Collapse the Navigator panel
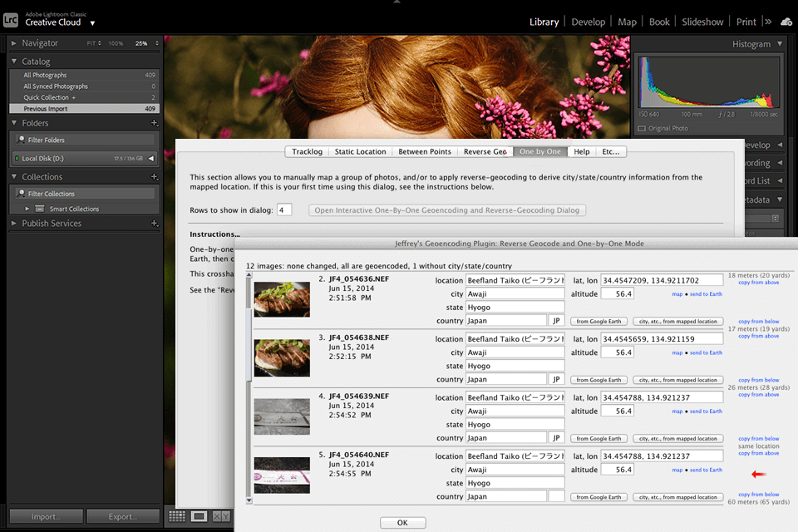 coord(14,43)
